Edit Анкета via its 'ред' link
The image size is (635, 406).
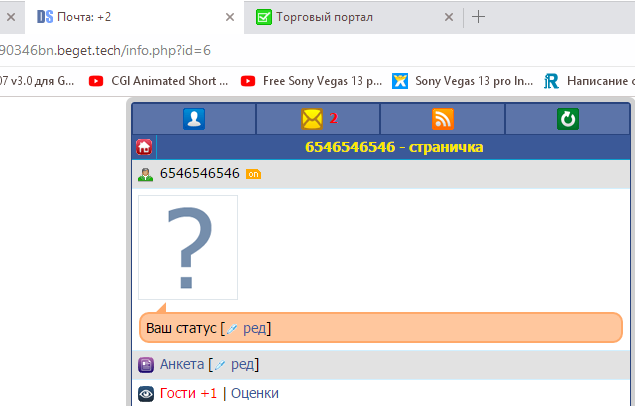243,364
